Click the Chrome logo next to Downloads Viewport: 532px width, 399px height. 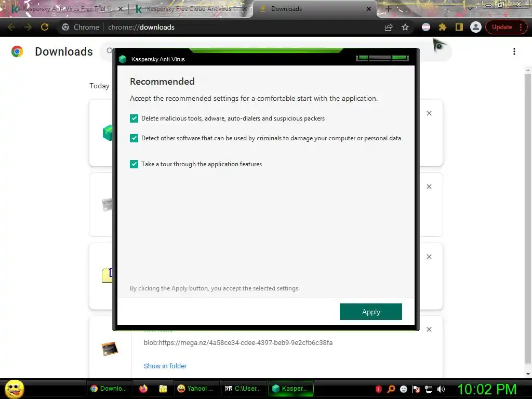pos(17,51)
